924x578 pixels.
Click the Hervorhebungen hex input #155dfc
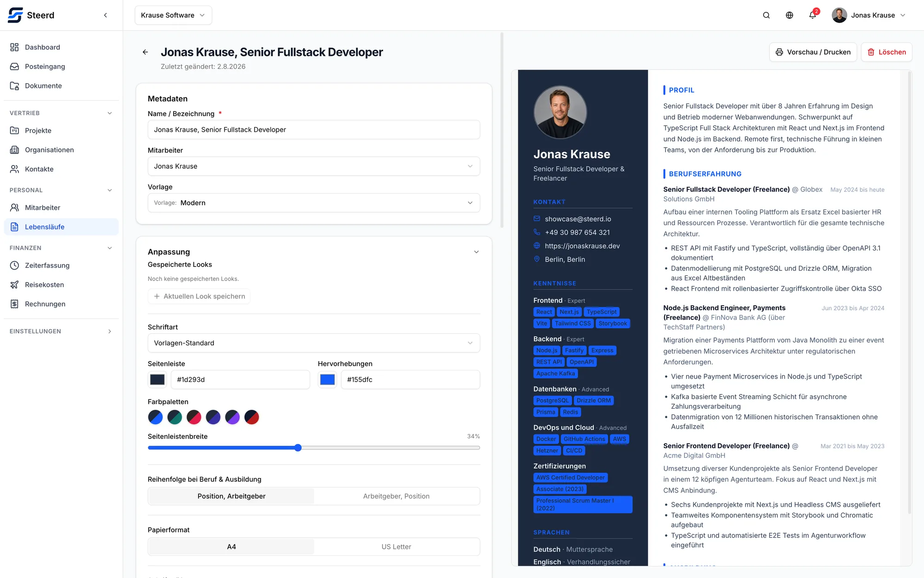click(410, 380)
